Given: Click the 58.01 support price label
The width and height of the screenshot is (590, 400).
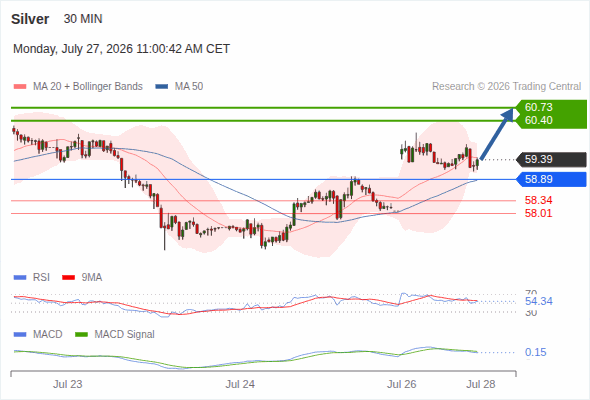Looking at the screenshot, I should pos(538,213).
